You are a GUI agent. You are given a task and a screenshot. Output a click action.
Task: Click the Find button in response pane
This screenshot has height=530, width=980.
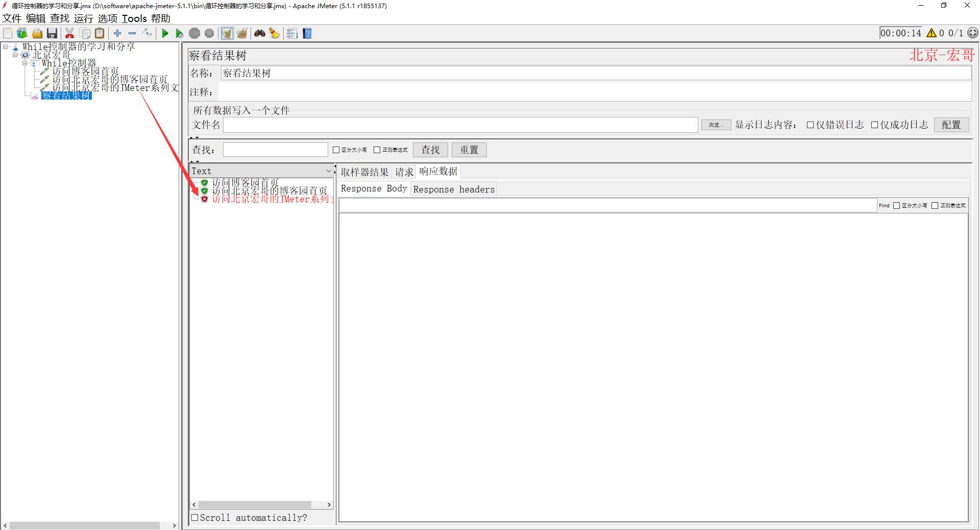(x=884, y=206)
